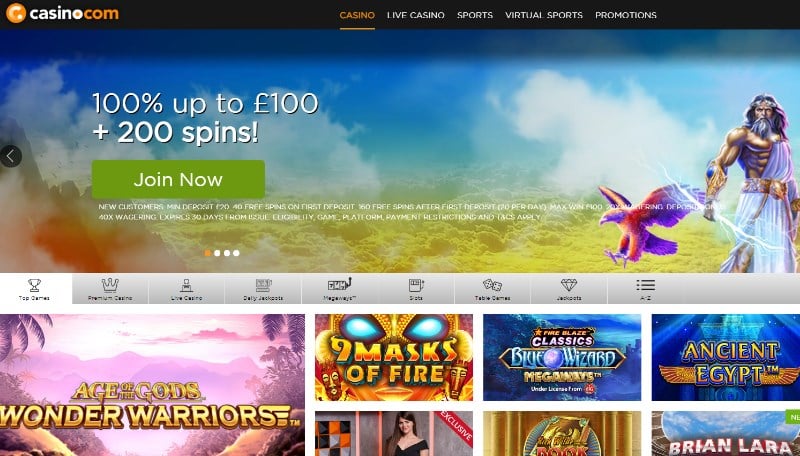Select the last carousel indicator dot
The width and height of the screenshot is (800, 456).
coord(236,253)
